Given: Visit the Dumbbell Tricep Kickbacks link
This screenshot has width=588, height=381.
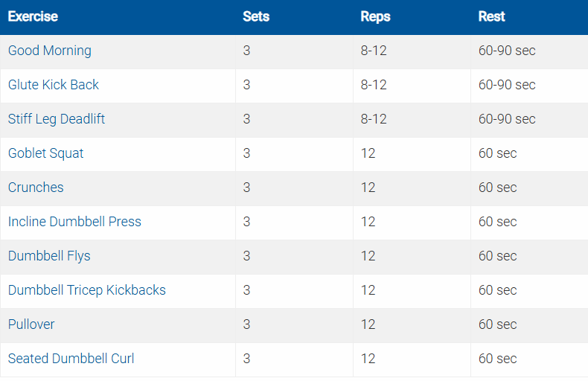Looking at the screenshot, I should pyautogui.click(x=87, y=291).
